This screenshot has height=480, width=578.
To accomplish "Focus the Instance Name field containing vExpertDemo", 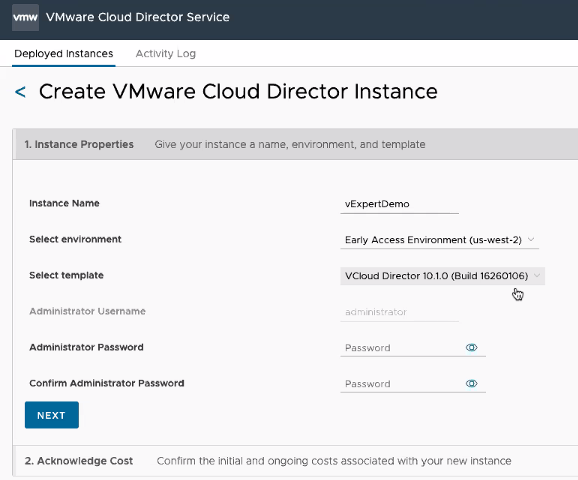I will click(399, 204).
